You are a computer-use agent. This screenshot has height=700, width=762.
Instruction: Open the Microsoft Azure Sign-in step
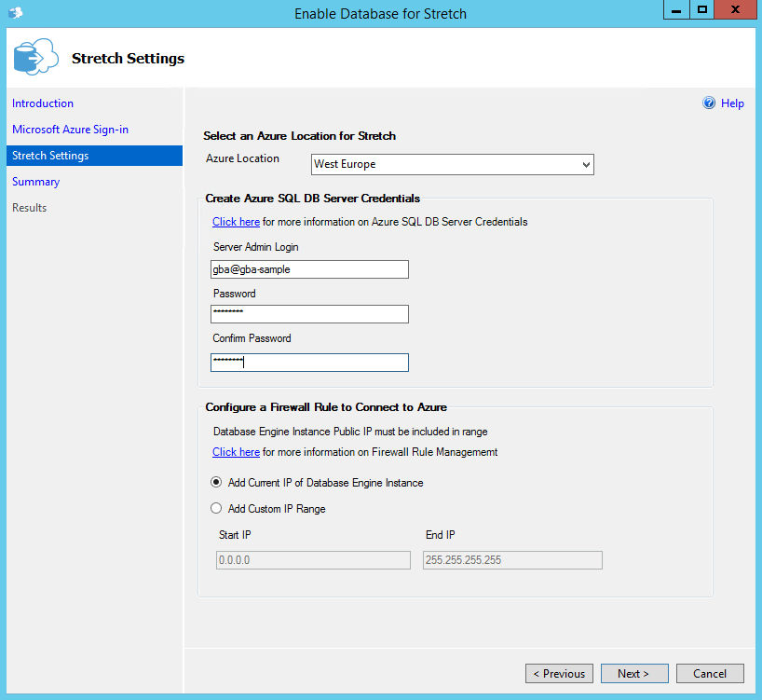(x=70, y=130)
